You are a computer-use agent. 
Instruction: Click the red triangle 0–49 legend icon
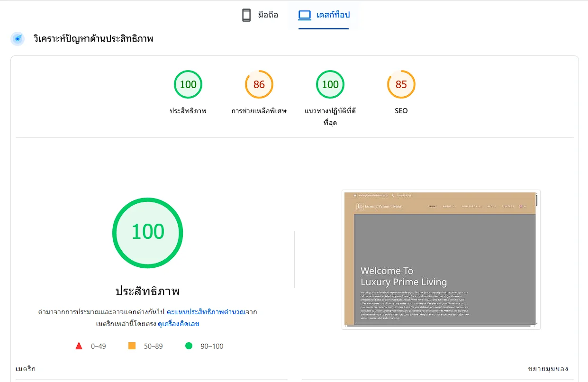[79, 346]
